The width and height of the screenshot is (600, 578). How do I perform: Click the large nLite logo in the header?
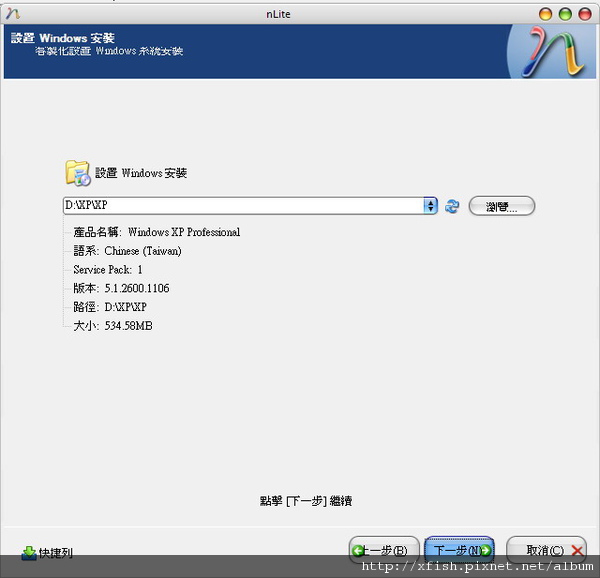(x=553, y=52)
